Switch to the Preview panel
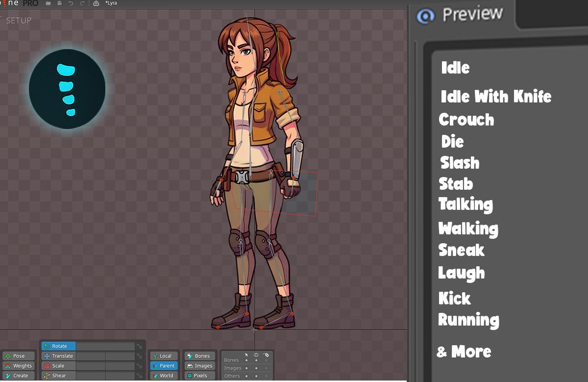The height and width of the screenshot is (382, 588). click(472, 14)
